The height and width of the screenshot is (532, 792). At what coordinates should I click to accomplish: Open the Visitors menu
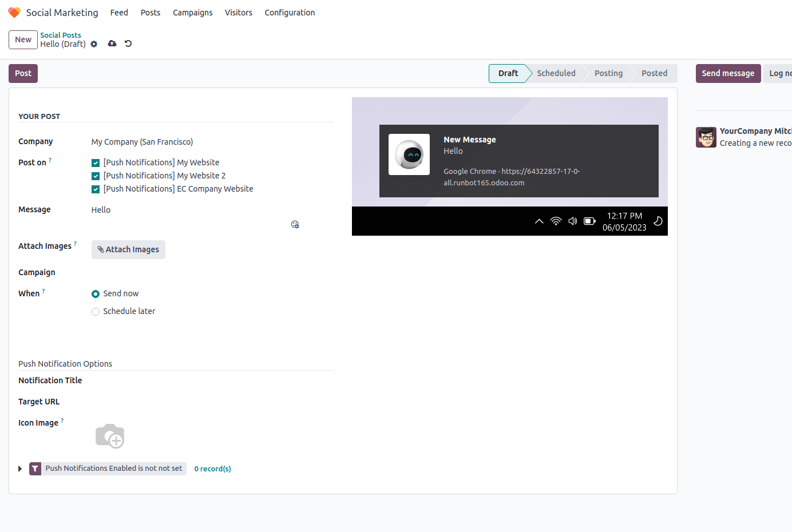point(239,13)
